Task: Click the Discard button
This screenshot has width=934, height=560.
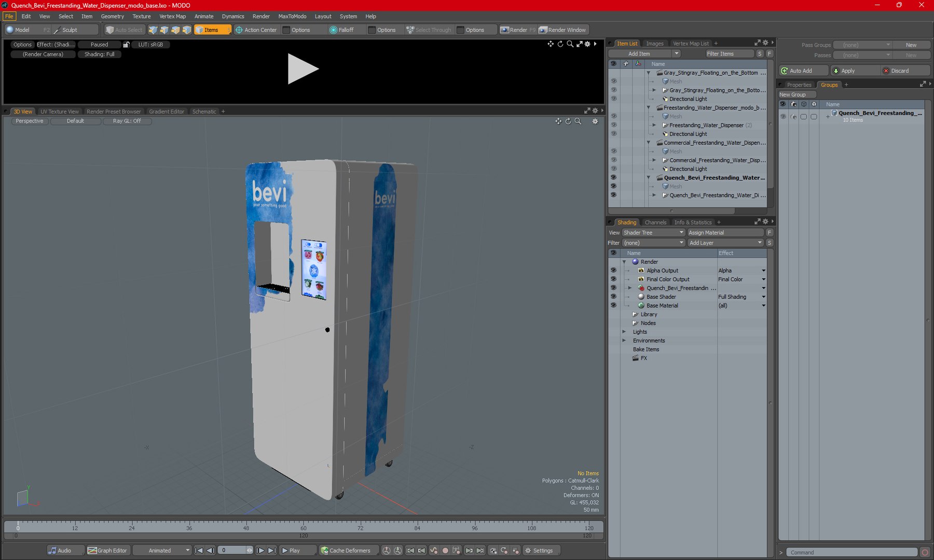Action: click(905, 71)
